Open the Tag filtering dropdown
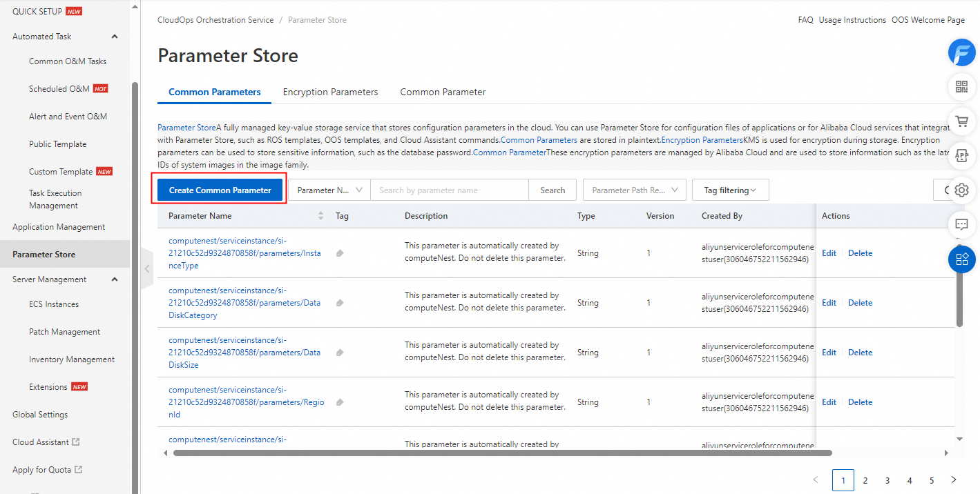The image size is (980, 494). pyautogui.click(x=730, y=190)
